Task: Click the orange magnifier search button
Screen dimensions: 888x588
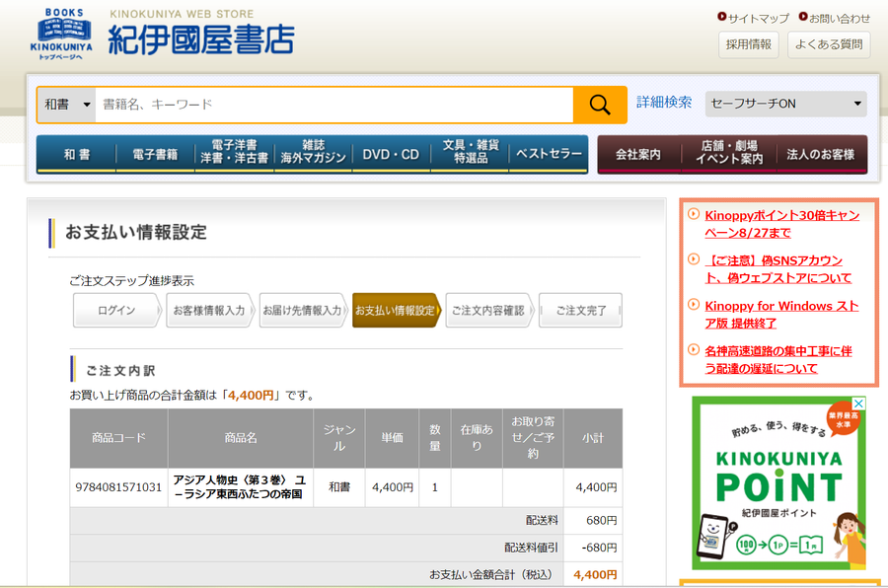Action: coord(600,105)
